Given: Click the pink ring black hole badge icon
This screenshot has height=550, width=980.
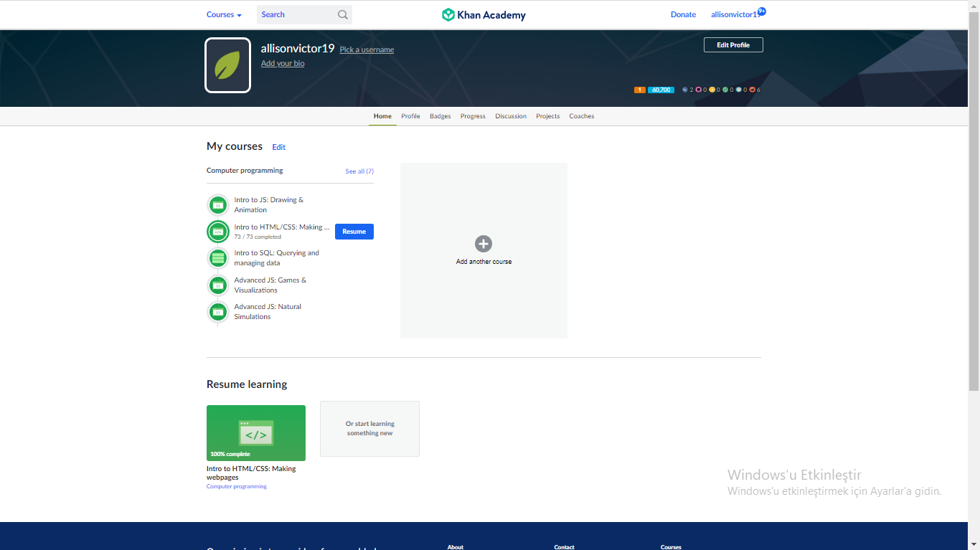Looking at the screenshot, I should (698, 90).
